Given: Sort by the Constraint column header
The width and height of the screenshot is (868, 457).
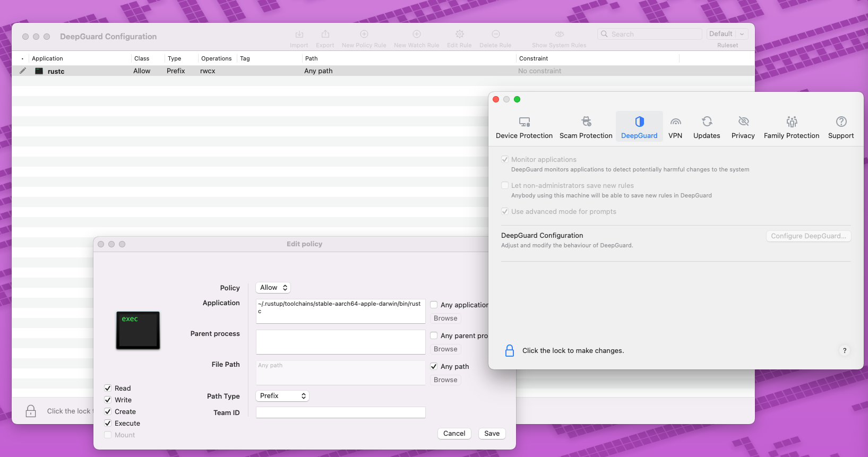Looking at the screenshot, I should 598,58.
